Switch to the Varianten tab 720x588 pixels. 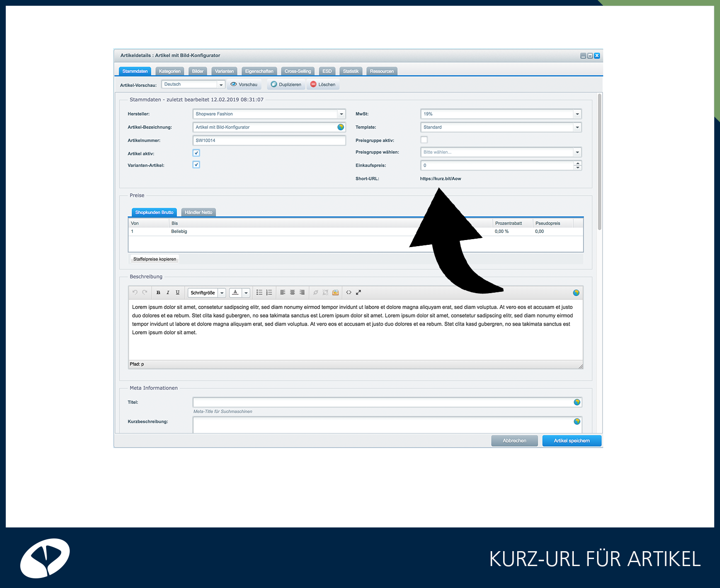click(224, 71)
